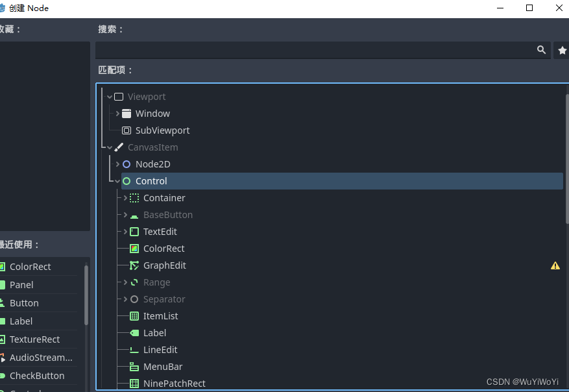Image resolution: width=569 pixels, height=392 pixels.
Task: Collapse the Viewport tree branch
Action: 110,97
